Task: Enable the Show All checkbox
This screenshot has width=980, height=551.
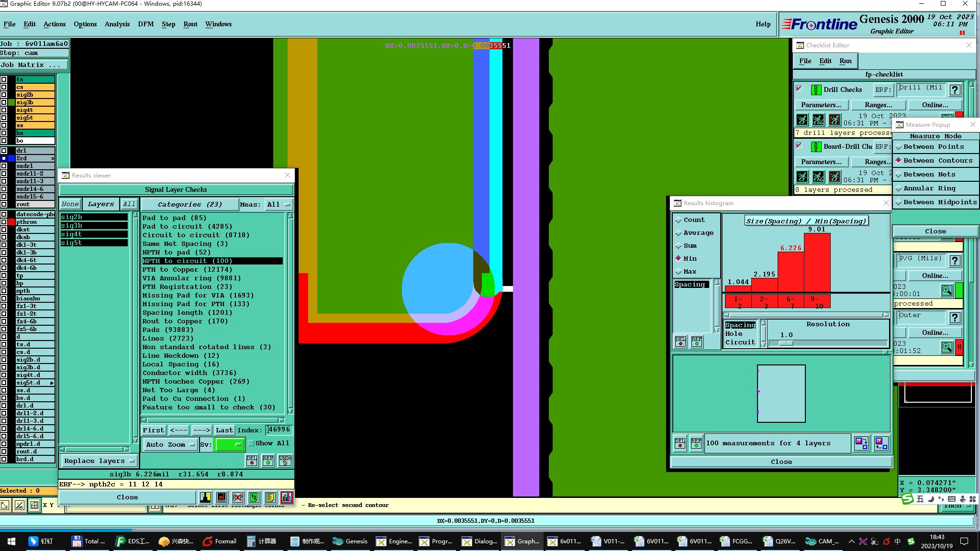Action: click(251, 443)
